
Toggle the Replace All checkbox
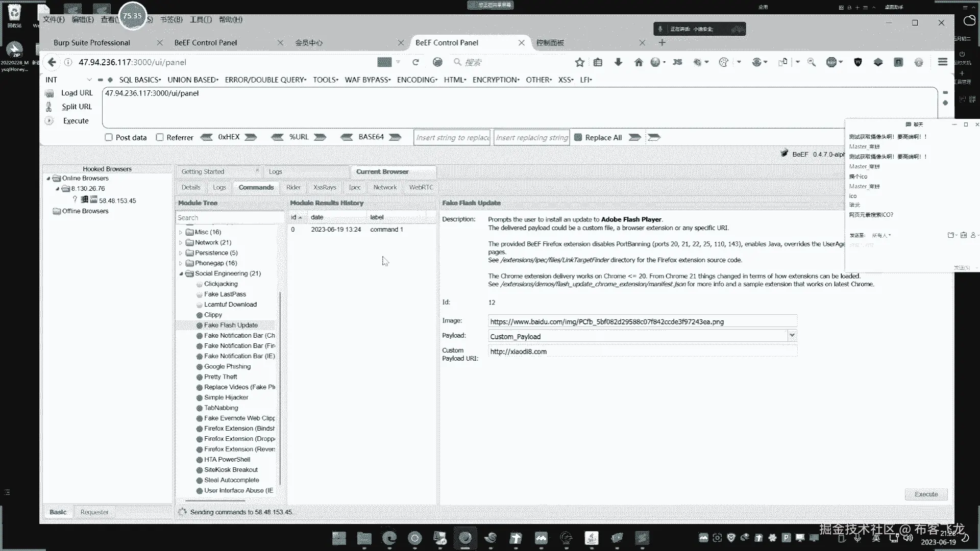578,137
